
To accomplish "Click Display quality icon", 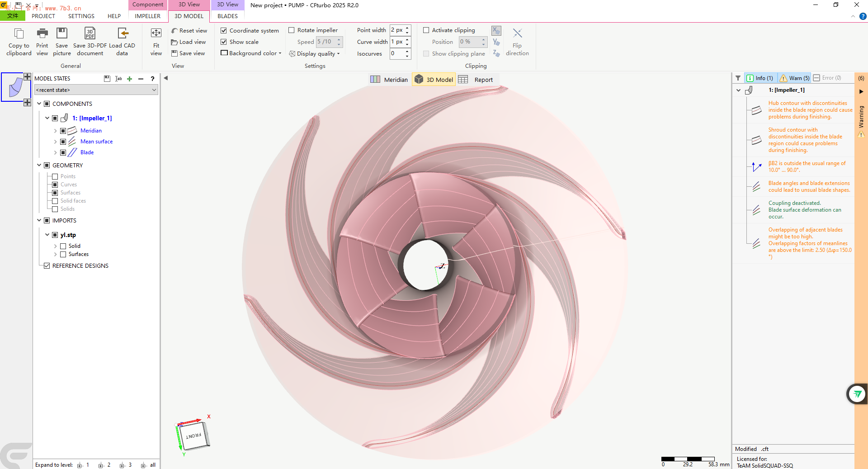I will tap(292, 54).
